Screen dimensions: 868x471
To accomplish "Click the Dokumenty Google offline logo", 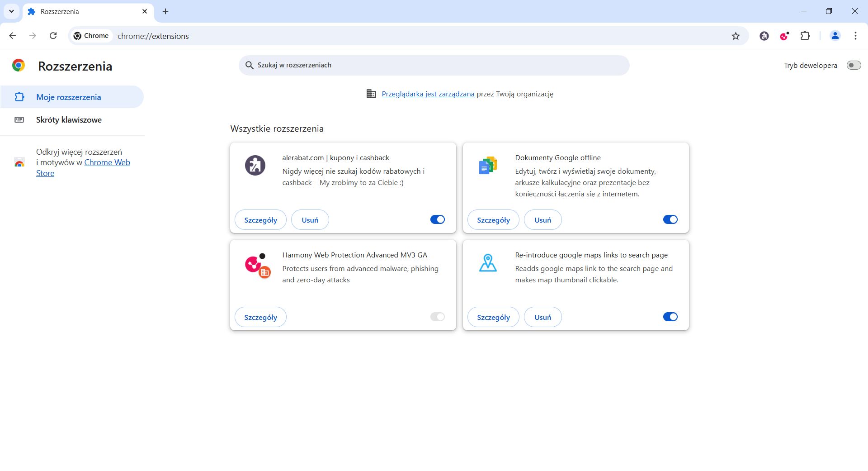I will pos(488,165).
